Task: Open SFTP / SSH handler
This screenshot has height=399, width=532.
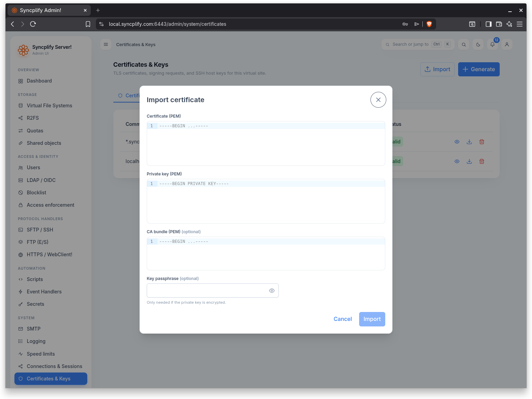Action: (51, 230)
